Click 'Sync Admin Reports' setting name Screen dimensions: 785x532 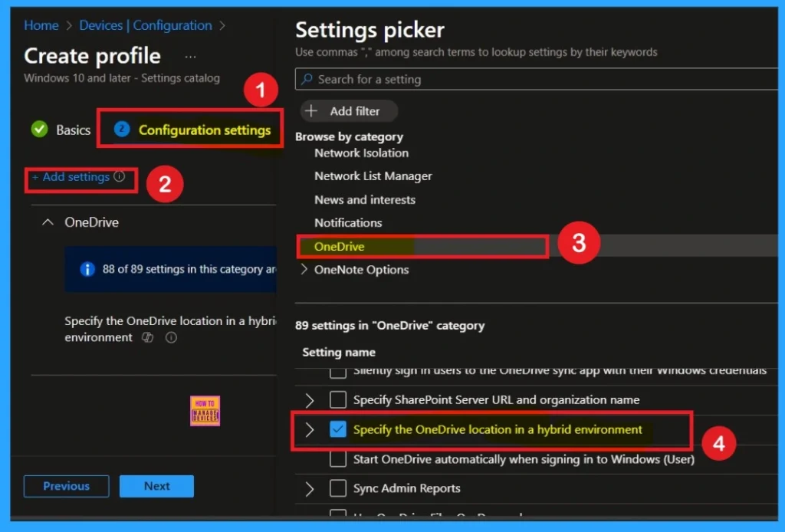click(406, 488)
